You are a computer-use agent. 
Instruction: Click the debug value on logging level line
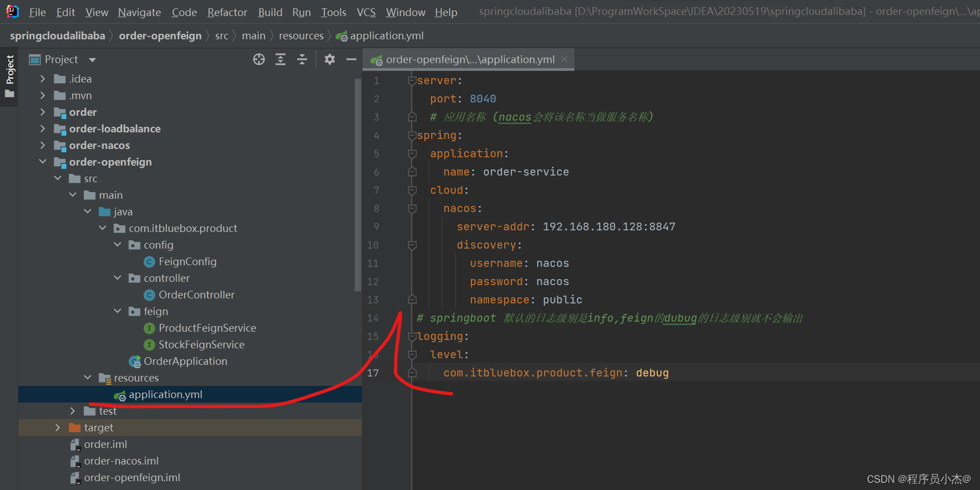click(x=652, y=373)
